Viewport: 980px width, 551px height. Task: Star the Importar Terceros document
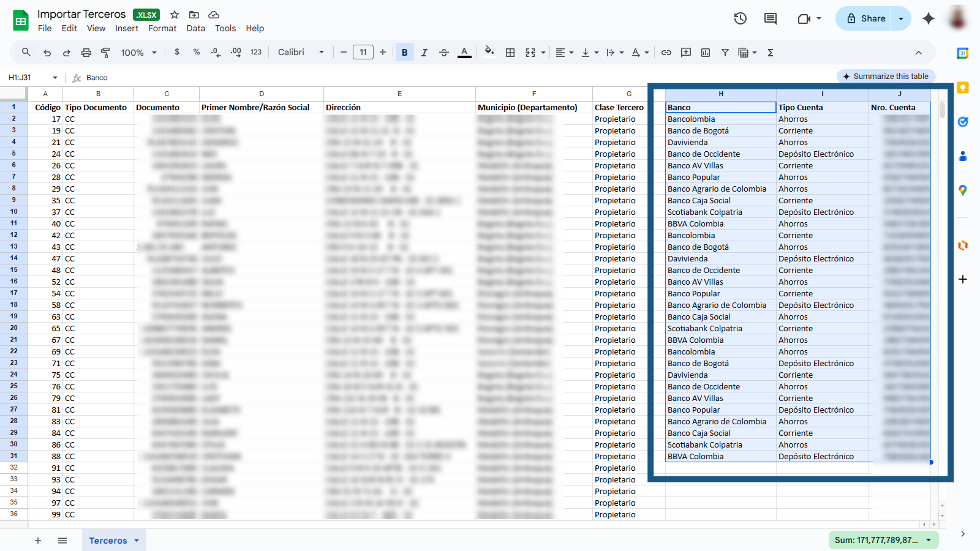coord(175,15)
